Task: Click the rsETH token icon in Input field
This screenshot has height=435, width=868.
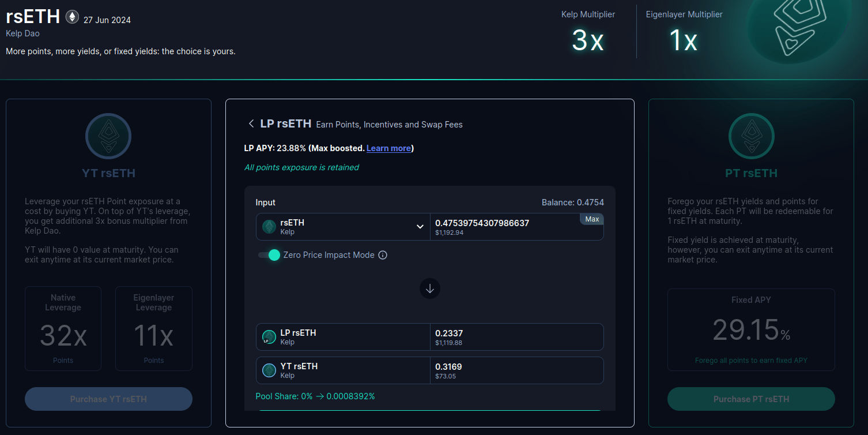Action: pos(269,227)
